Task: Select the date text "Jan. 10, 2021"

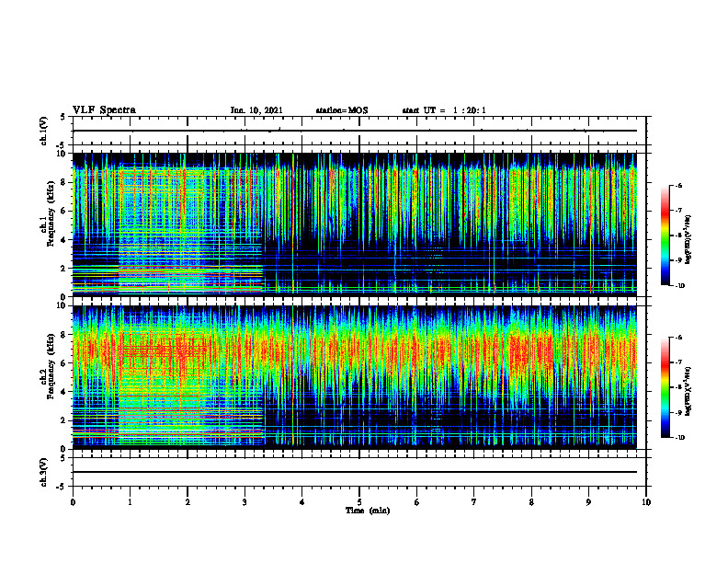Action: 256,110
